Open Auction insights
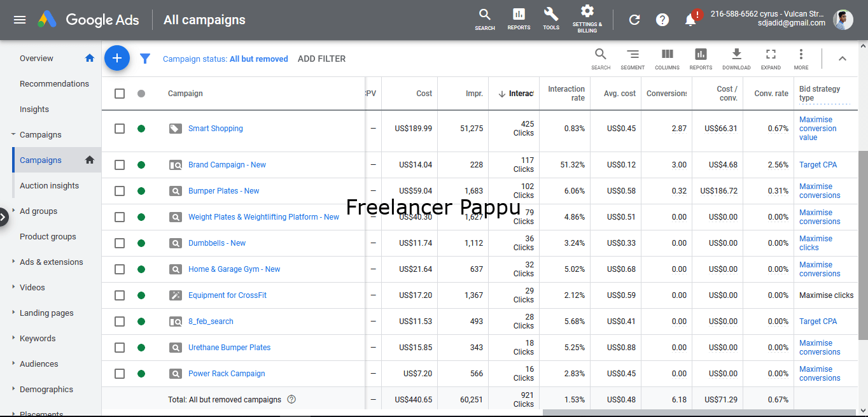This screenshot has width=868, height=417. pyautogui.click(x=49, y=185)
